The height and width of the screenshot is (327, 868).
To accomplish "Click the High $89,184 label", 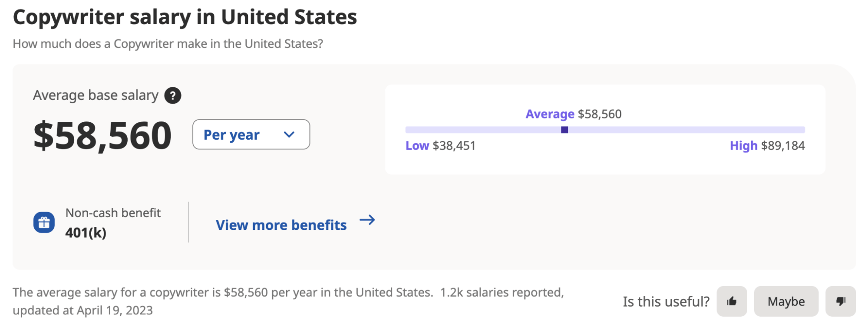I will [767, 145].
